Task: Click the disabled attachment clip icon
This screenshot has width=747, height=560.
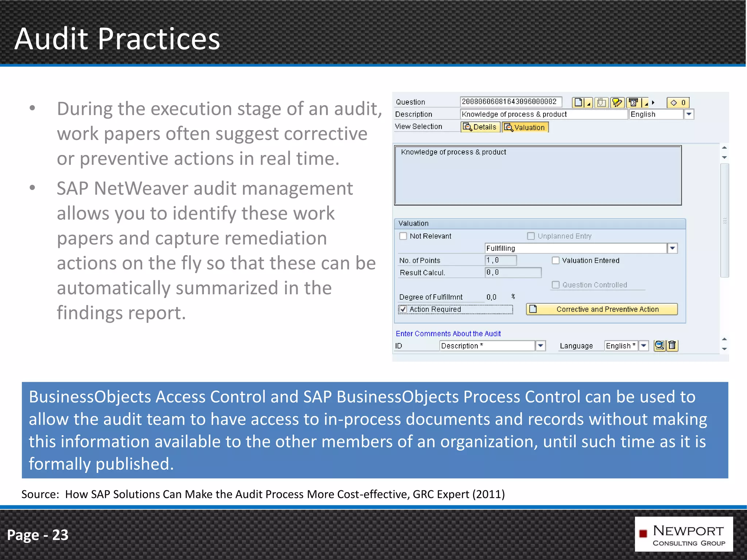Action: [601, 102]
